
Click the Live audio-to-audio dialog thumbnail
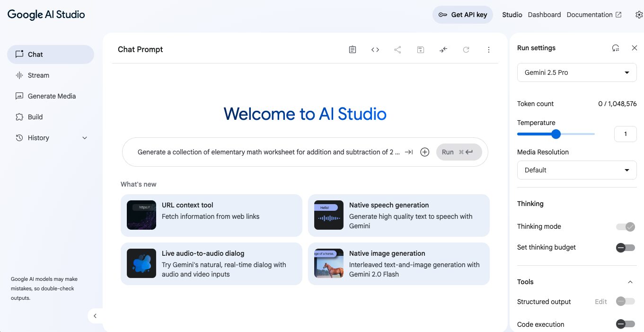(x=141, y=263)
